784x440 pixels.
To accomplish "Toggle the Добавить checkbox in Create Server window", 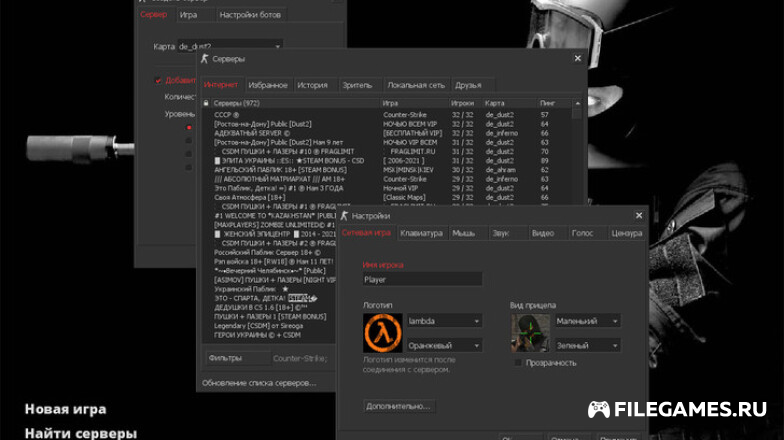I will pos(158,80).
